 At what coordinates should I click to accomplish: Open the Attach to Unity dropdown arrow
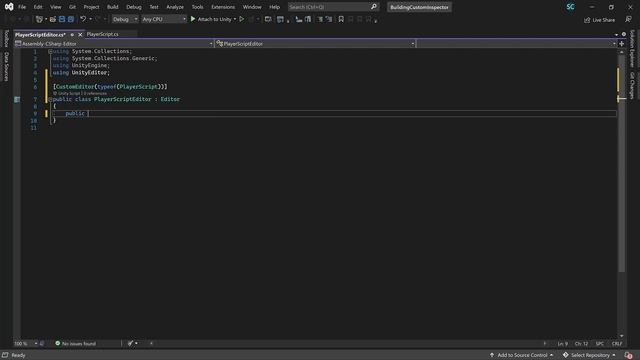[235, 19]
